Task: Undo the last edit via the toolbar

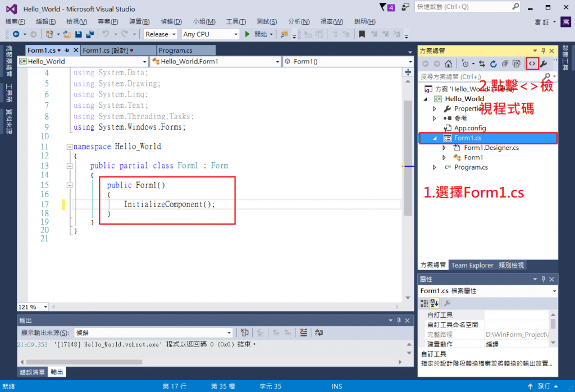Action: pos(106,34)
